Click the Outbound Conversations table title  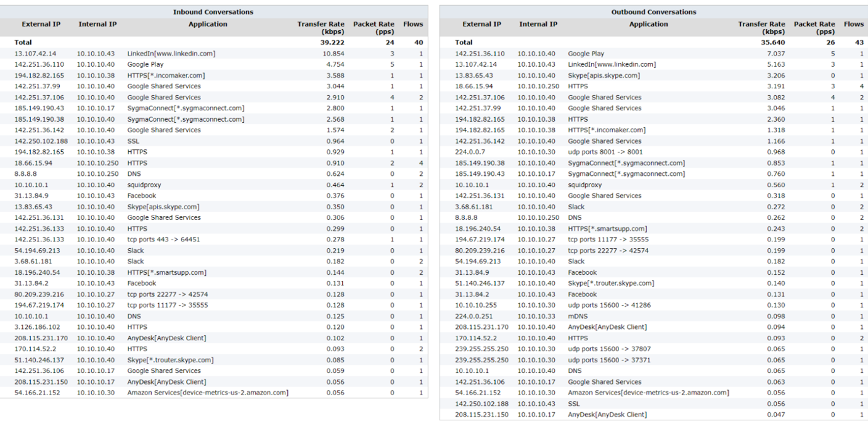(654, 12)
